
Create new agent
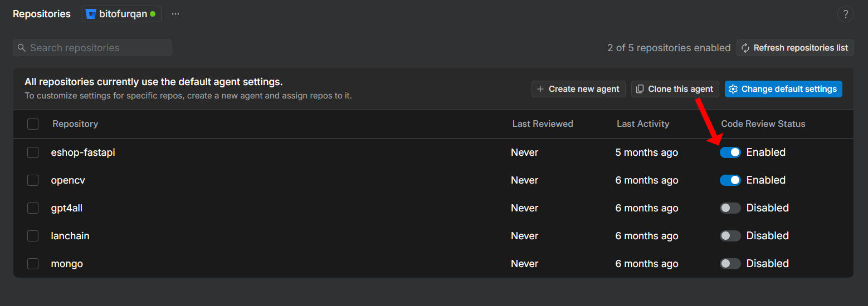(578, 89)
